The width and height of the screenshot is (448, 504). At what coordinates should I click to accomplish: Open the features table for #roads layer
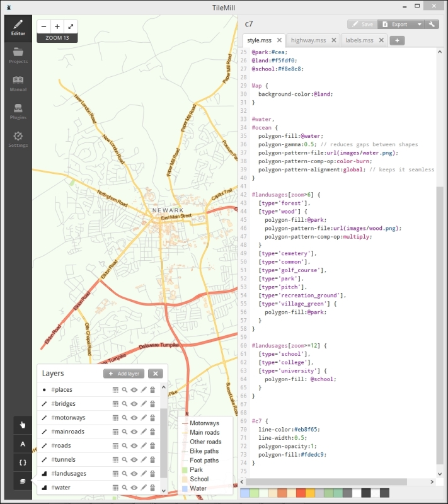(x=115, y=445)
